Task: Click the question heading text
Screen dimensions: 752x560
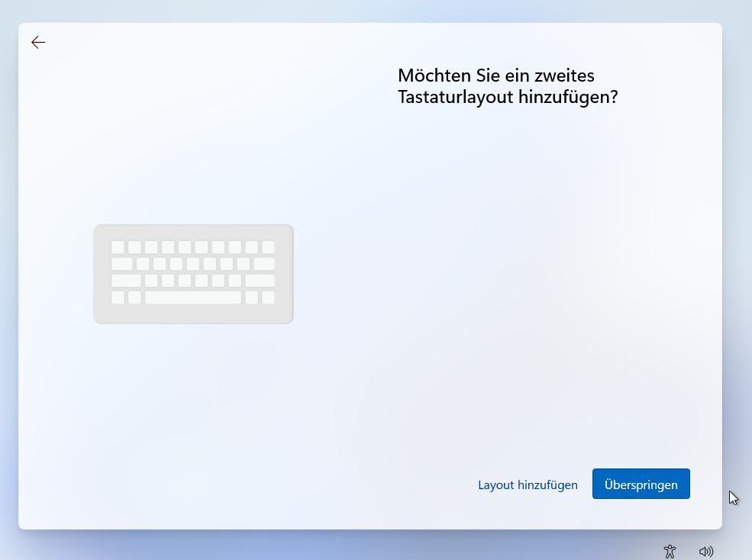Action: (507, 86)
